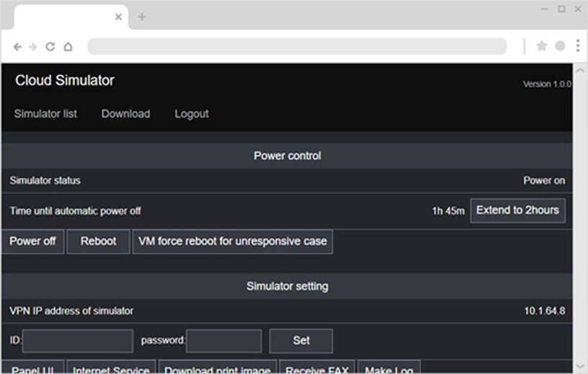Click the Set button
This screenshot has width=588, height=374.
tap(300, 341)
